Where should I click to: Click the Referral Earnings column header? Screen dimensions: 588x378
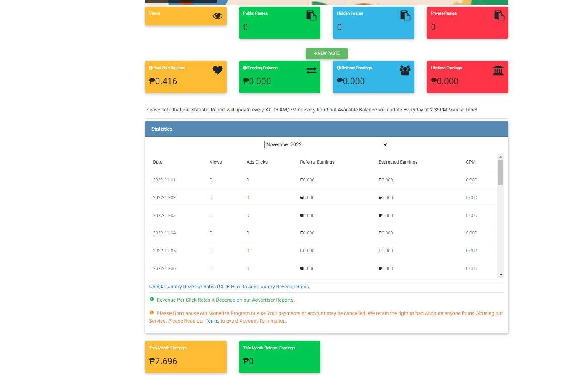pyautogui.click(x=317, y=162)
